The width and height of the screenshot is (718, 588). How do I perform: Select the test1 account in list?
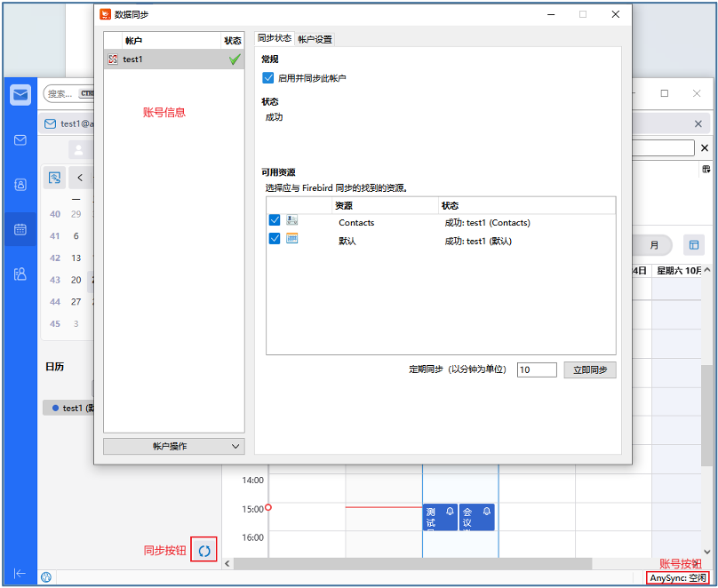point(169,60)
